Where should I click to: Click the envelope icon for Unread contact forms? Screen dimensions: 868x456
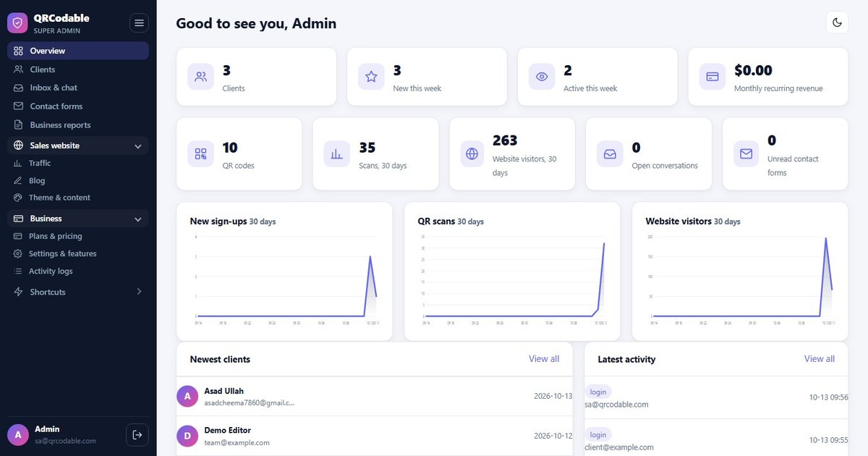click(746, 154)
